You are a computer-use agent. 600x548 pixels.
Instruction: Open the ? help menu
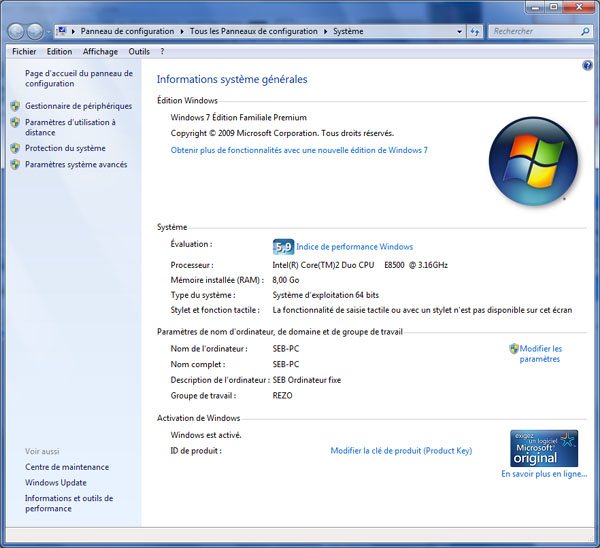tap(162, 52)
